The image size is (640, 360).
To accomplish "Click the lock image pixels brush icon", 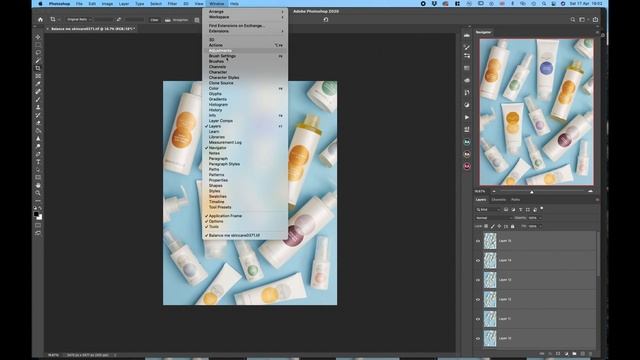I will coord(493,226).
